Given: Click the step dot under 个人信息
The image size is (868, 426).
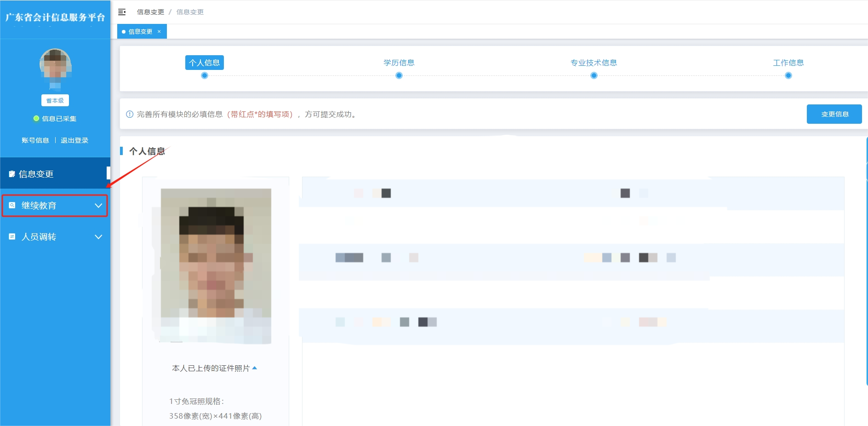Looking at the screenshot, I should coord(205,75).
